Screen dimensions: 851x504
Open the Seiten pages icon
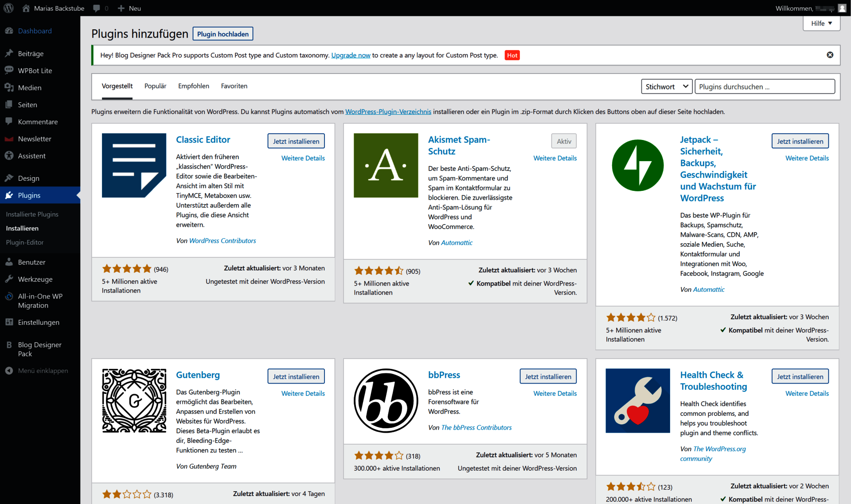point(9,105)
